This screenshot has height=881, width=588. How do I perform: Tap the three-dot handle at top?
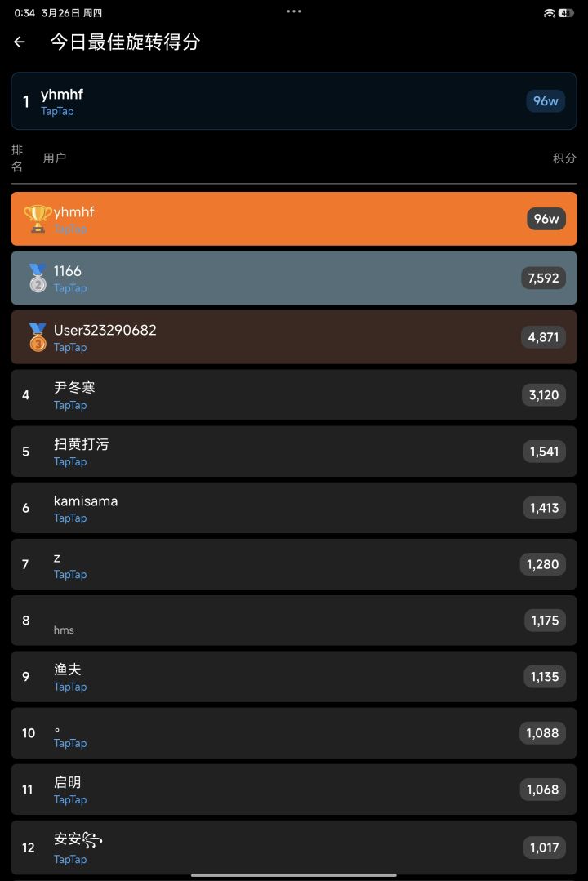[294, 11]
